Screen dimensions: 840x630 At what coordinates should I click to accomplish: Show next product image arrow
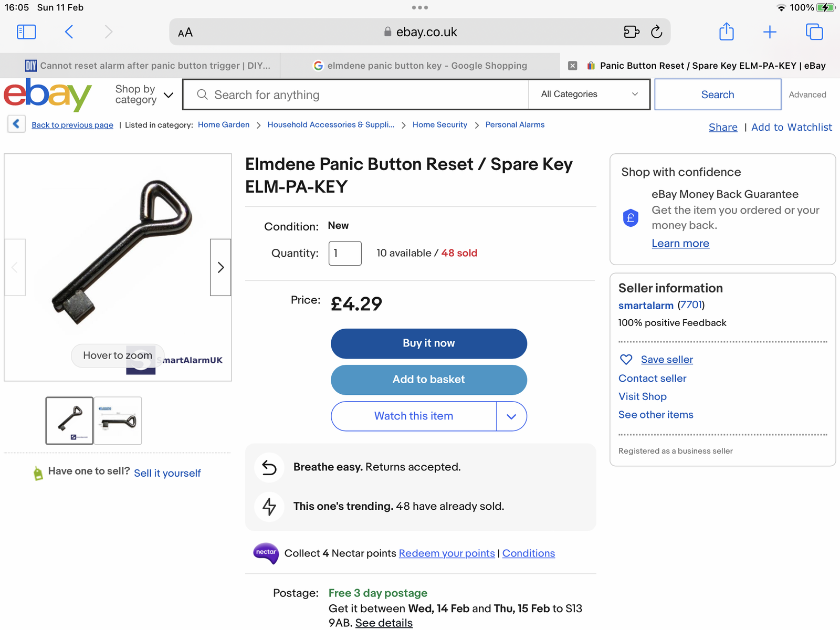(220, 267)
